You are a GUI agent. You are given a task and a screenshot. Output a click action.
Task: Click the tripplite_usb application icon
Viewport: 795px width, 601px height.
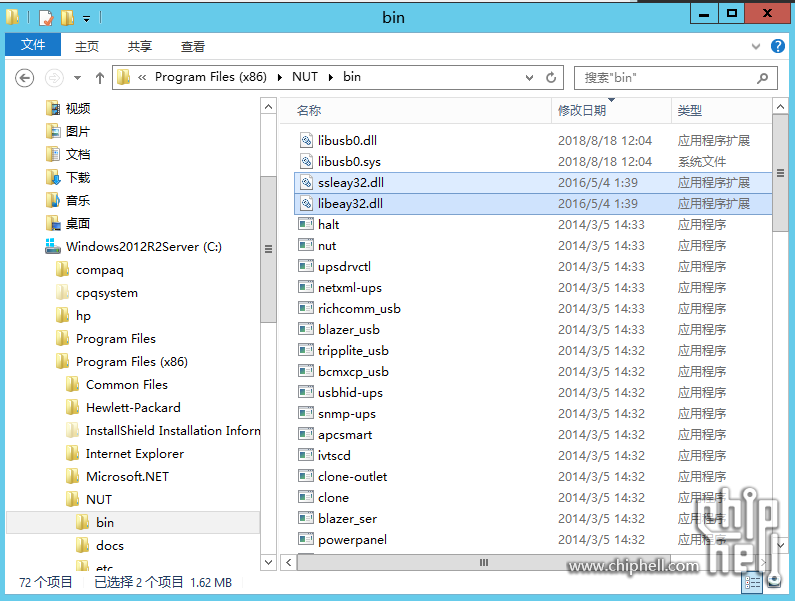point(306,350)
